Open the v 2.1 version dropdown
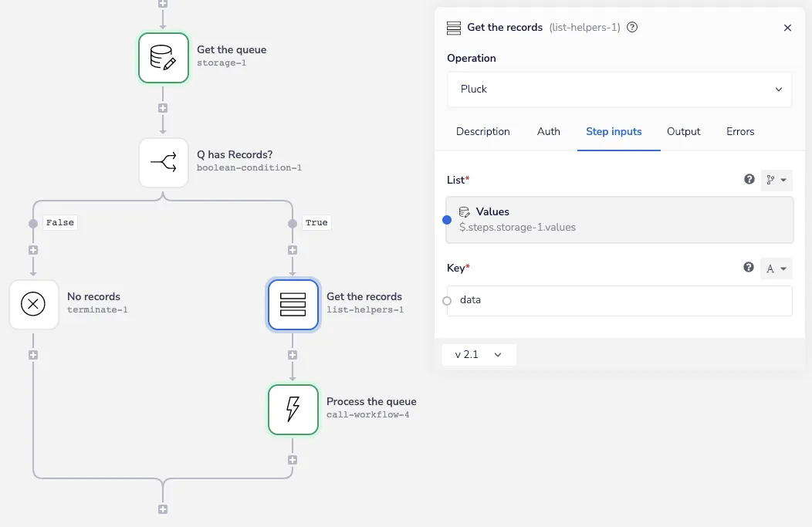This screenshot has height=527, width=812. [x=479, y=355]
